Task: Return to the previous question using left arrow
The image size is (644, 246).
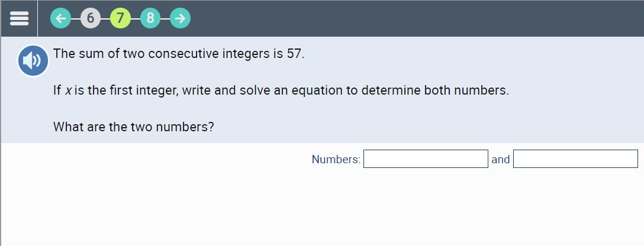Action: coord(60,18)
